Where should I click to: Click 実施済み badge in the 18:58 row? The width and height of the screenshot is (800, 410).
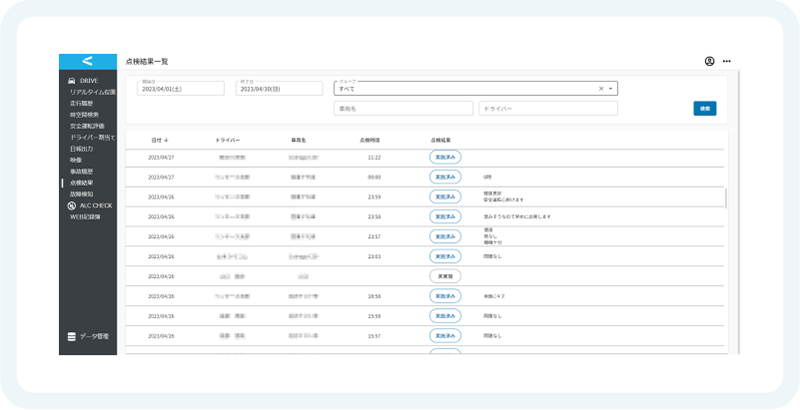click(x=445, y=296)
